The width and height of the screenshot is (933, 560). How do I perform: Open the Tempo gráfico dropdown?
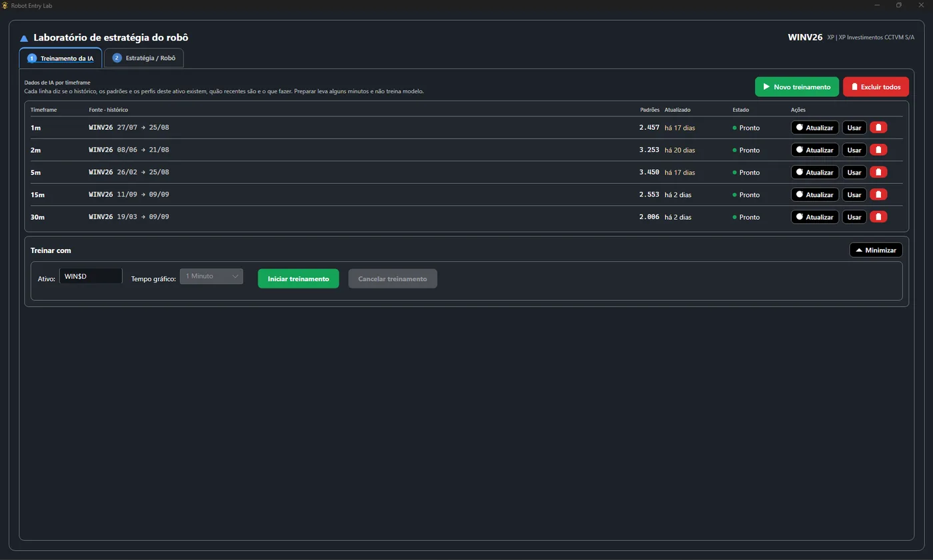point(211,276)
